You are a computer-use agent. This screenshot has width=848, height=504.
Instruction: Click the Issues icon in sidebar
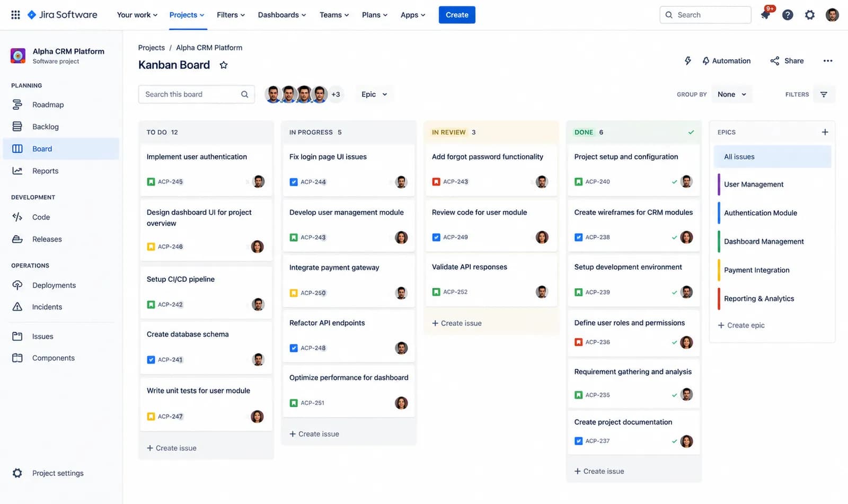click(17, 337)
